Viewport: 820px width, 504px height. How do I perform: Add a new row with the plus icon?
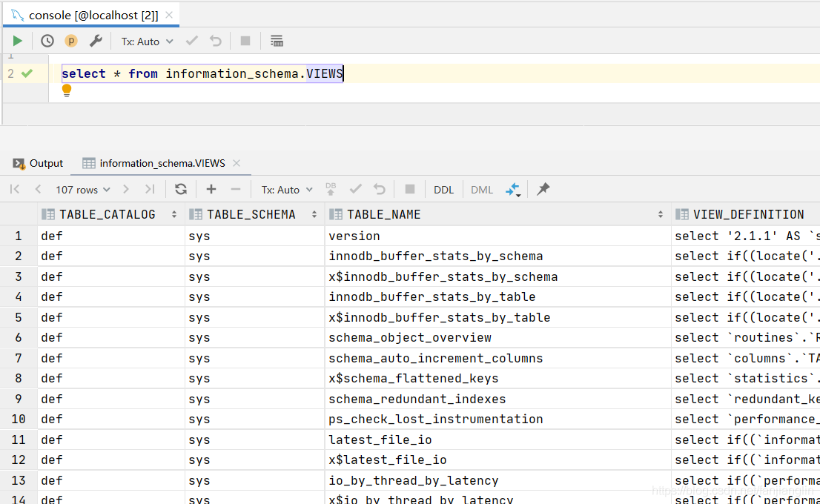[x=211, y=189]
